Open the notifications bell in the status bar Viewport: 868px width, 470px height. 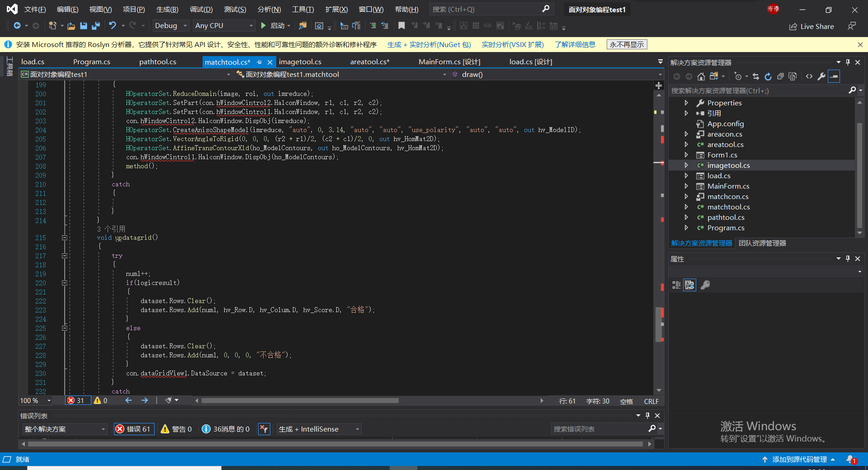851,460
